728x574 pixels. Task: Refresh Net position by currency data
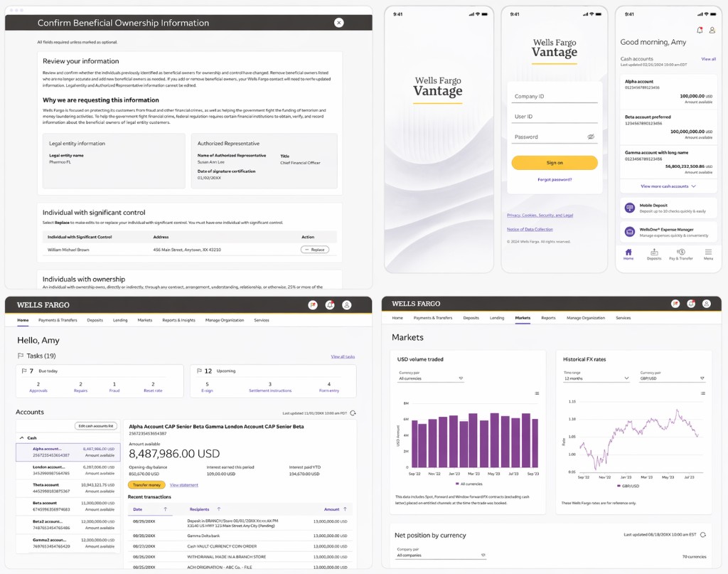pyautogui.click(x=703, y=535)
